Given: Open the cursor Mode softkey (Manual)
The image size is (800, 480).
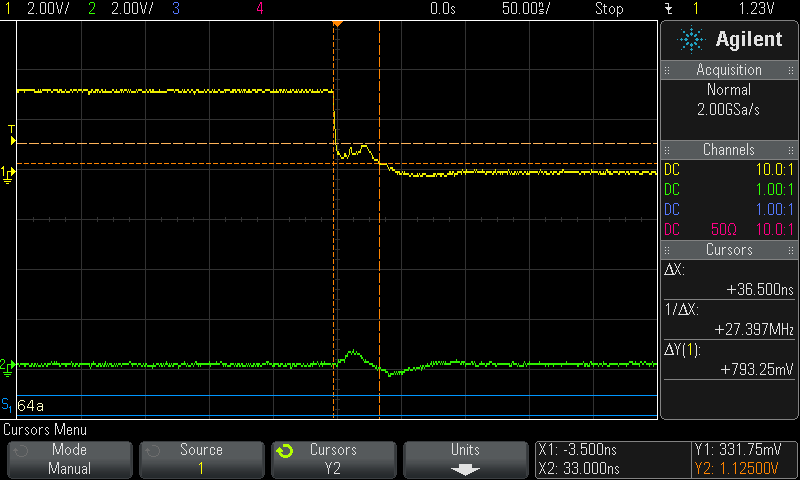Looking at the screenshot, I should (x=69, y=459).
